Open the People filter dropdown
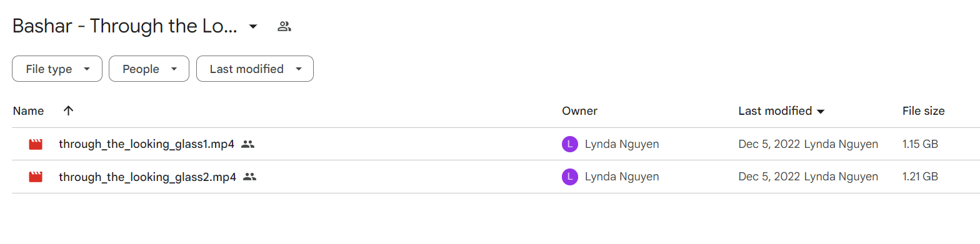 tap(149, 69)
